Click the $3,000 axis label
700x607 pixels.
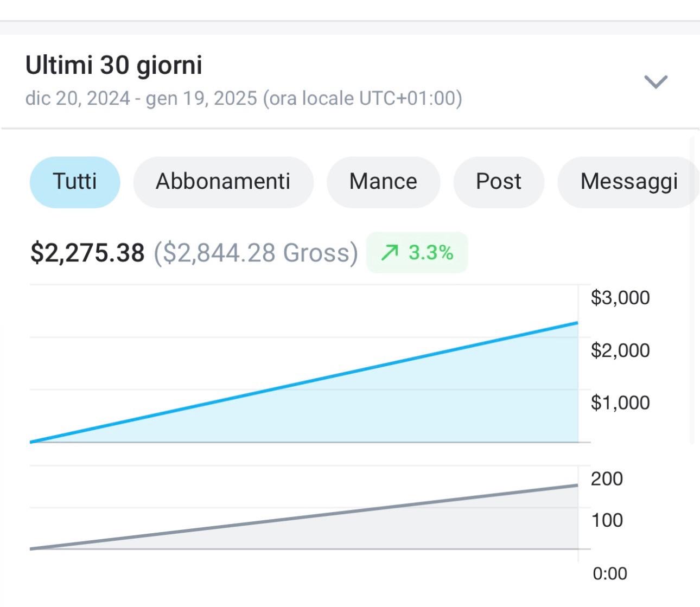pyautogui.click(x=620, y=298)
